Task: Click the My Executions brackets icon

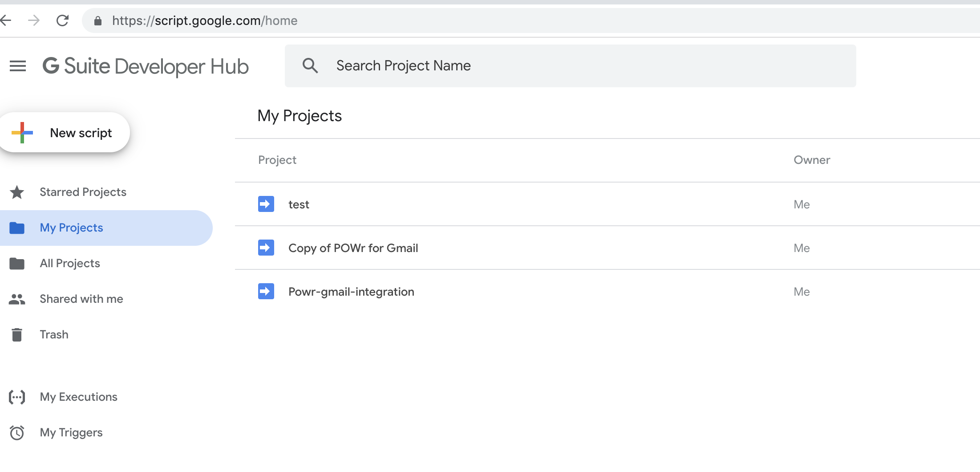Action: (17, 397)
